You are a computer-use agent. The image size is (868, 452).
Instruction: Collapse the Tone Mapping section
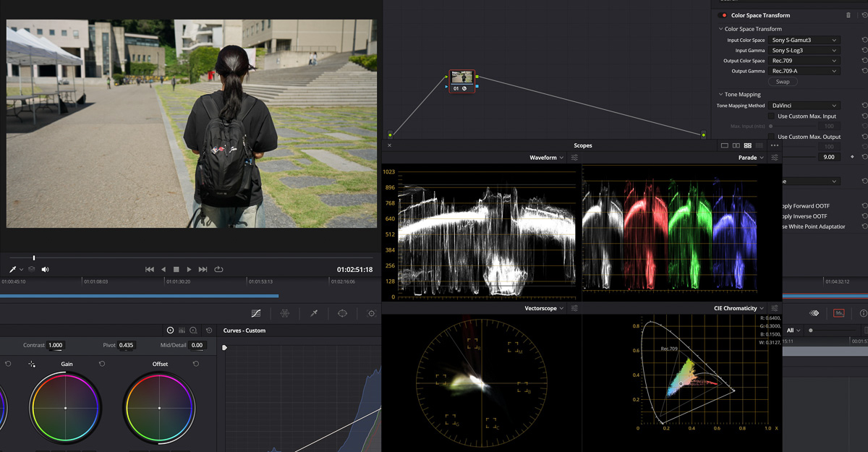click(720, 95)
